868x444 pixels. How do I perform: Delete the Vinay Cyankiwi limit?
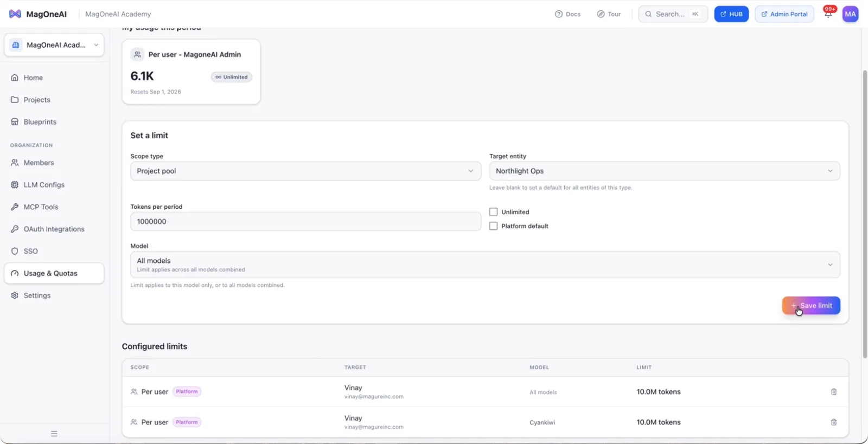click(x=834, y=422)
